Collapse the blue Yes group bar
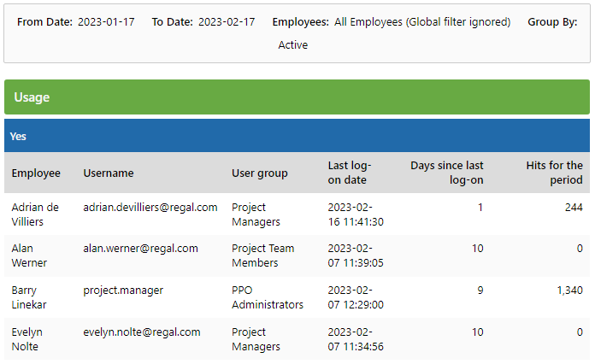Screen dimensions: 595x364 (297, 136)
